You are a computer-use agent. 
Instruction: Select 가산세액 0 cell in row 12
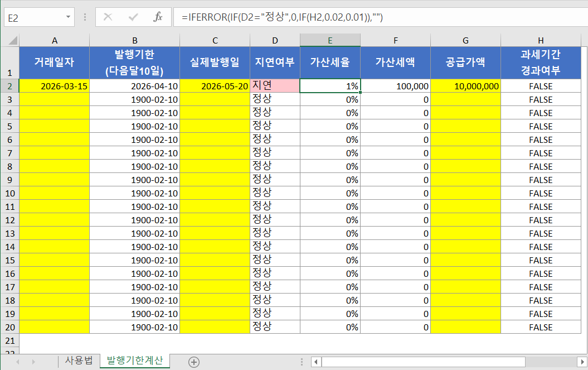click(395, 220)
